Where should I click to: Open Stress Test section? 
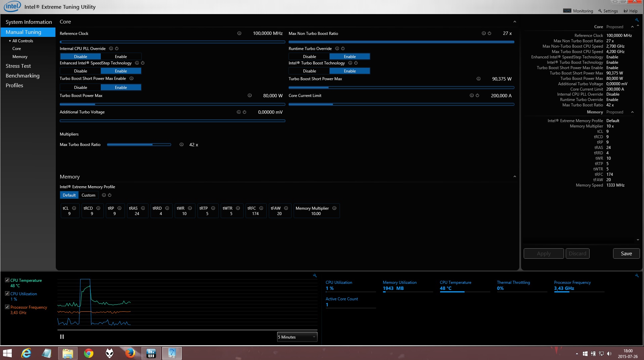click(18, 66)
